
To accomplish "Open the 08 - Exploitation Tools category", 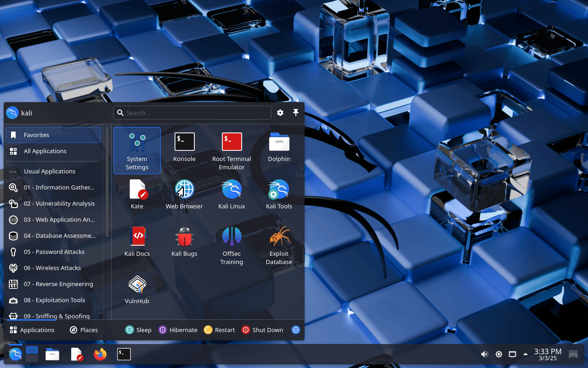I will [54, 300].
